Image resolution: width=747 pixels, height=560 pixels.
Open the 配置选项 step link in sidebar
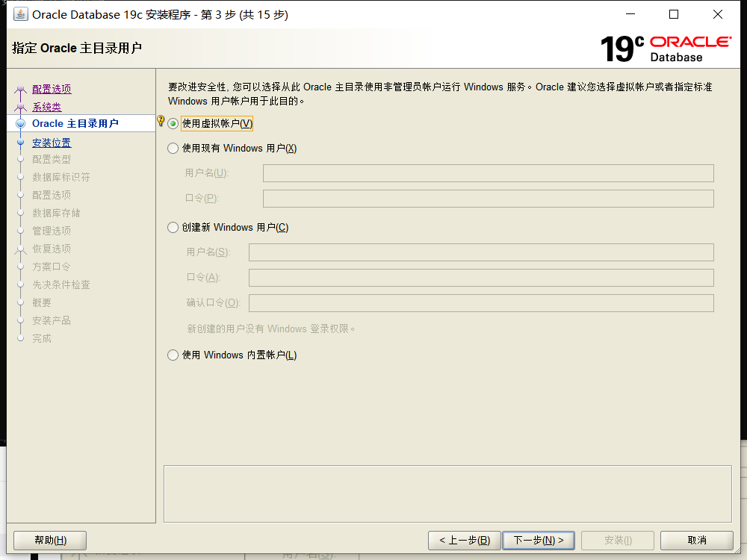[x=52, y=89]
